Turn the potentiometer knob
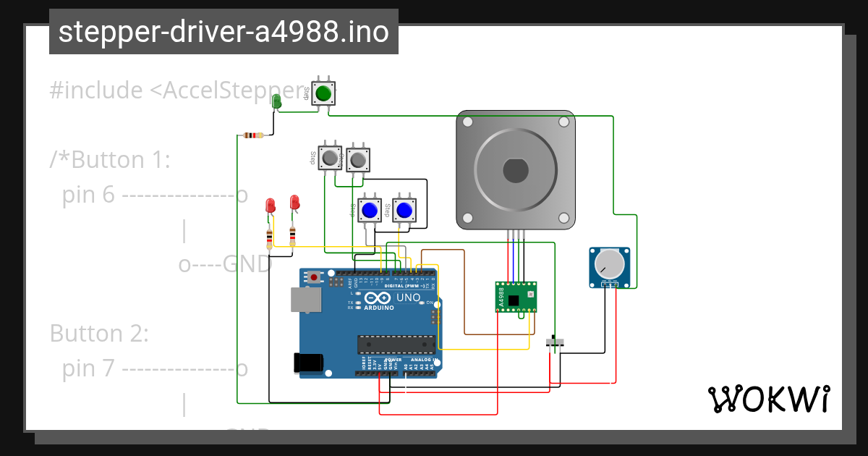The height and width of the screenshot is (456, 868). (x=610, y=266)
